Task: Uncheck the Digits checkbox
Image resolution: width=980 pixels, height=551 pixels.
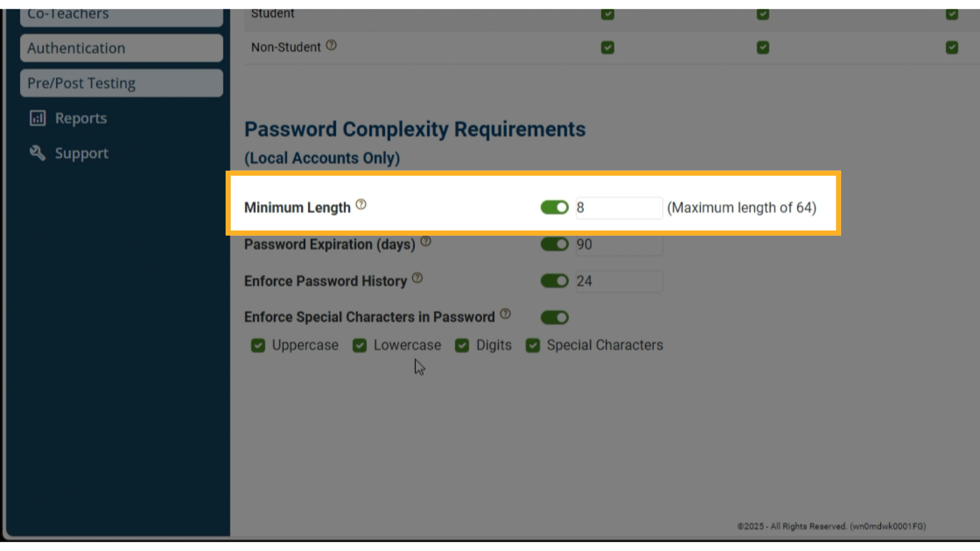Action: pos(462,345)
